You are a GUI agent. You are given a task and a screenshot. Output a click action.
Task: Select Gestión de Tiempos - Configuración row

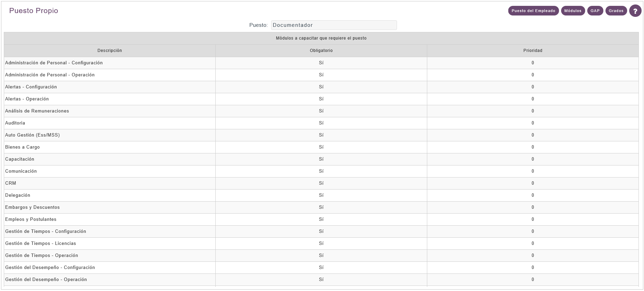point(321,231)
